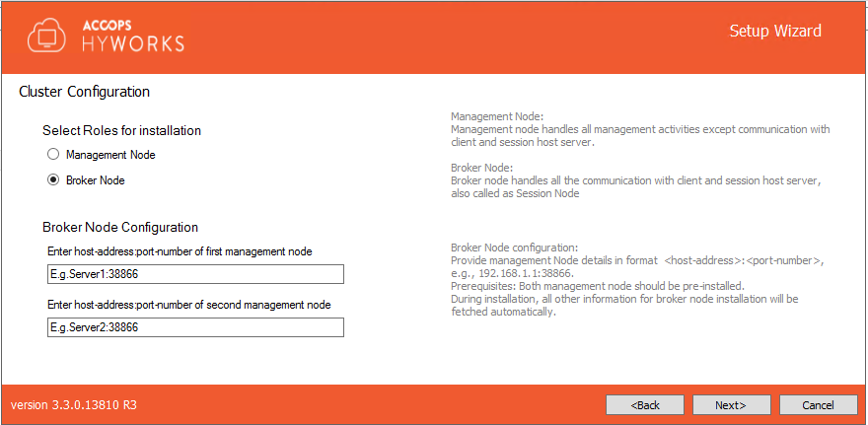The height and width of the screenshot is (425, 868).
Task: Click the "version 3.3.0.13810 R3" text
Action: [74, 405]
